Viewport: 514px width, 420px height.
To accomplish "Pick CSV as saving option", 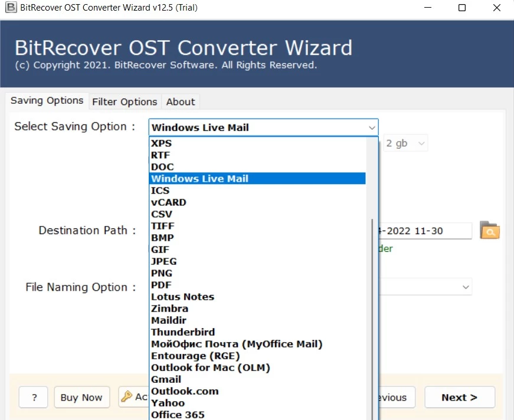I will (257, 214).
